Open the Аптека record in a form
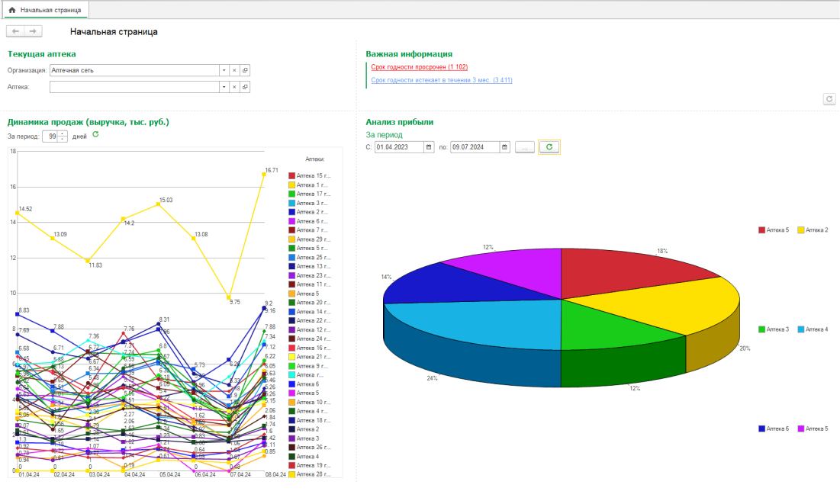The width and height of the screenshot is (840, 504). [245, 88]
